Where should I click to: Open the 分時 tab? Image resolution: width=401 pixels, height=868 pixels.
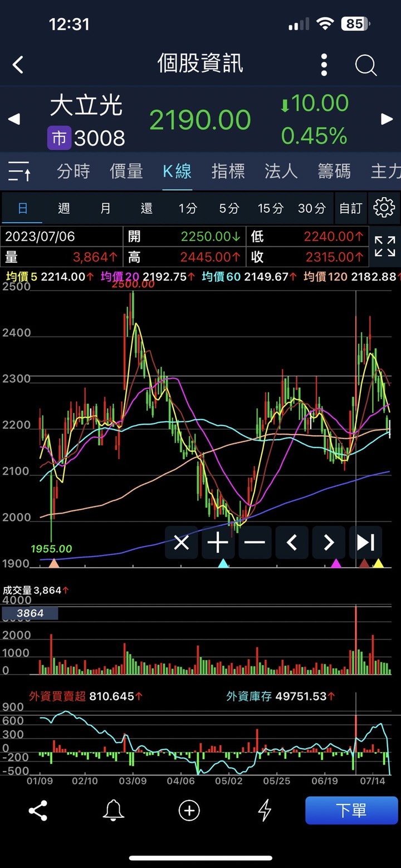coord(73,171)
